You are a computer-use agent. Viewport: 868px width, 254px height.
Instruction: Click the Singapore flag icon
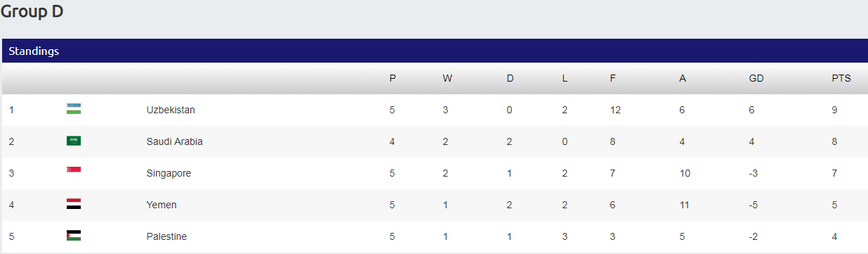[x=74, y=170]
